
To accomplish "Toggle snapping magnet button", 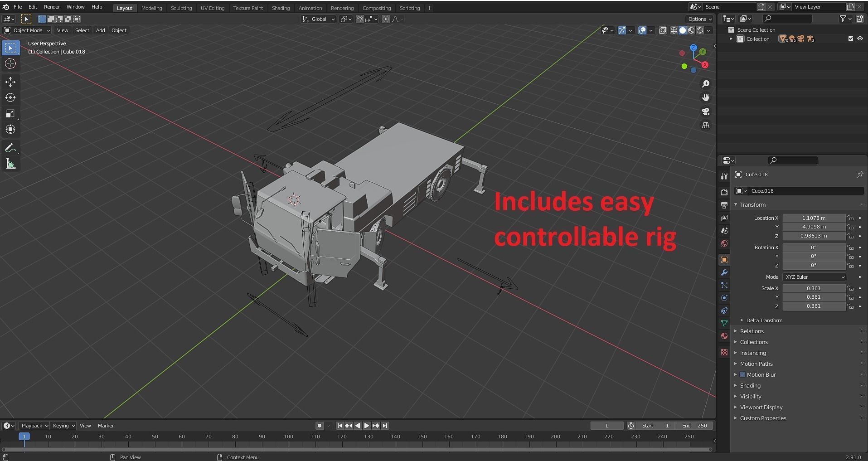I will (x=360, y=19).
